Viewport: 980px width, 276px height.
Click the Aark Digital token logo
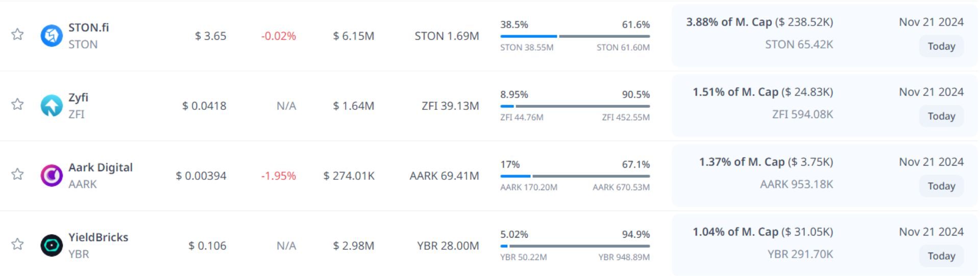pos(52,176)
